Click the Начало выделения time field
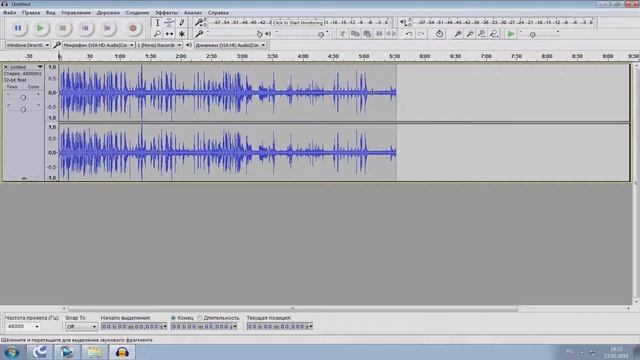Viewport: 640px width, 360px height. click(134, 327)
